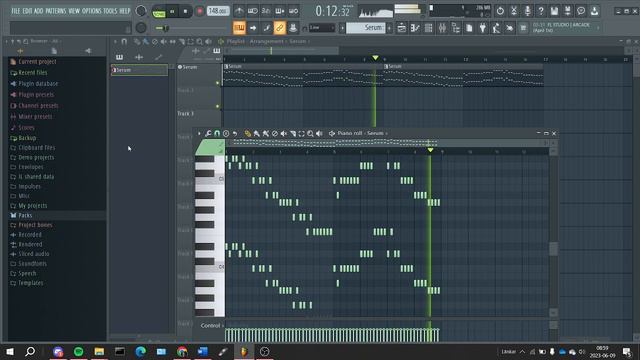Click the undo history icon in top toolbar
The height and width of the screenshot is (360, 640).
tap(500, 11)
